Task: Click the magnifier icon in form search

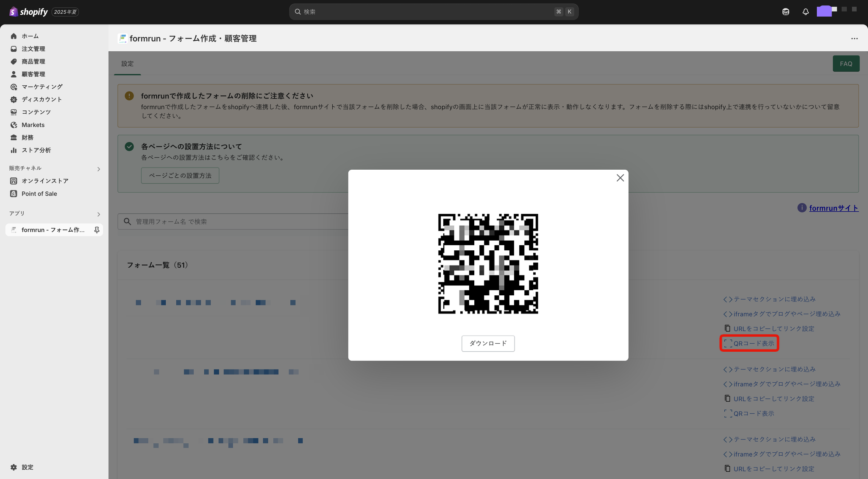Action: pyautogui.click(x=127, y=221)
